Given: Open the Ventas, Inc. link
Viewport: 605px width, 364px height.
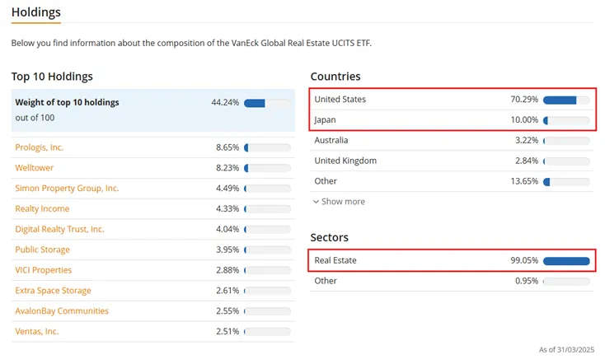Looking at the screenshot, I should coord(36,331).
